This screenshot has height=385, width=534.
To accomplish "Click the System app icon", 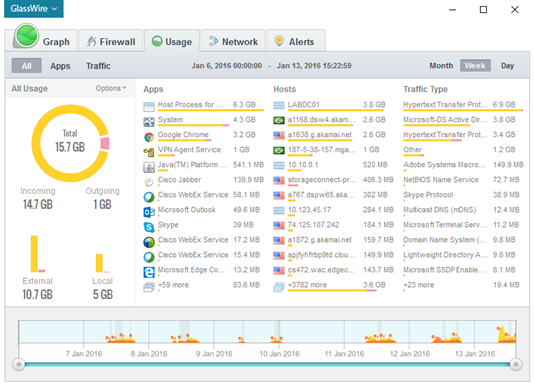I will point(149,122).
